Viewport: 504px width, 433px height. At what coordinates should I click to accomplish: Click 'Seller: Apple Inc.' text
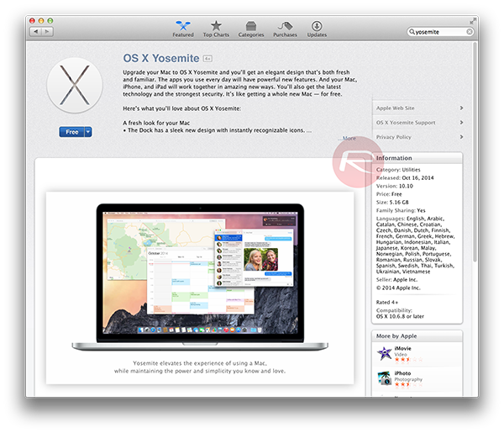click(396, 279)
